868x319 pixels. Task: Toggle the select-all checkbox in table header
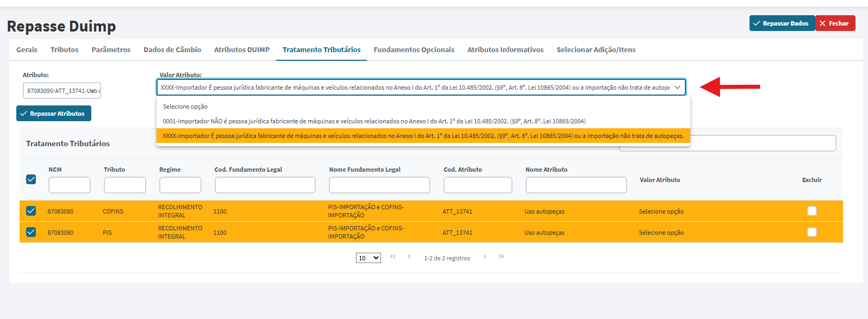(x=31, y=179)
